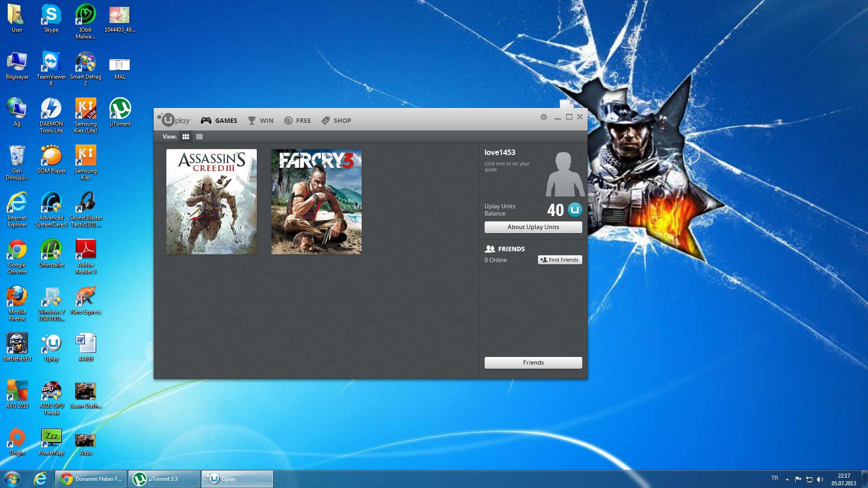Select the Geri Dönüşüm recycle bin icon
Screen dimensions: 868x488
(x=17, y=162)
